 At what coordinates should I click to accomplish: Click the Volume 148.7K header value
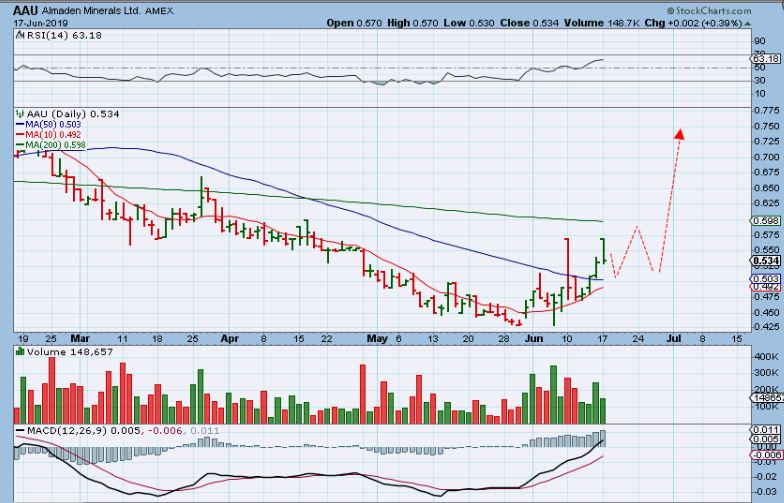pos(602,23)
